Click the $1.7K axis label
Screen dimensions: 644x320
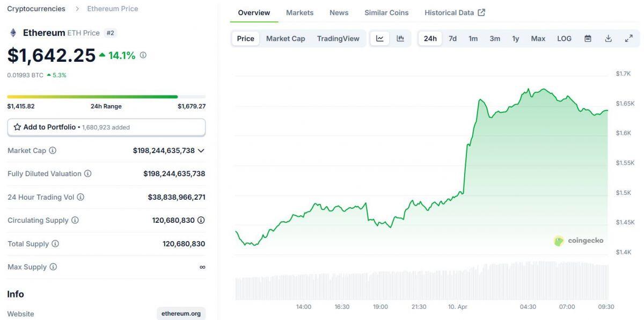pos(623,74)
